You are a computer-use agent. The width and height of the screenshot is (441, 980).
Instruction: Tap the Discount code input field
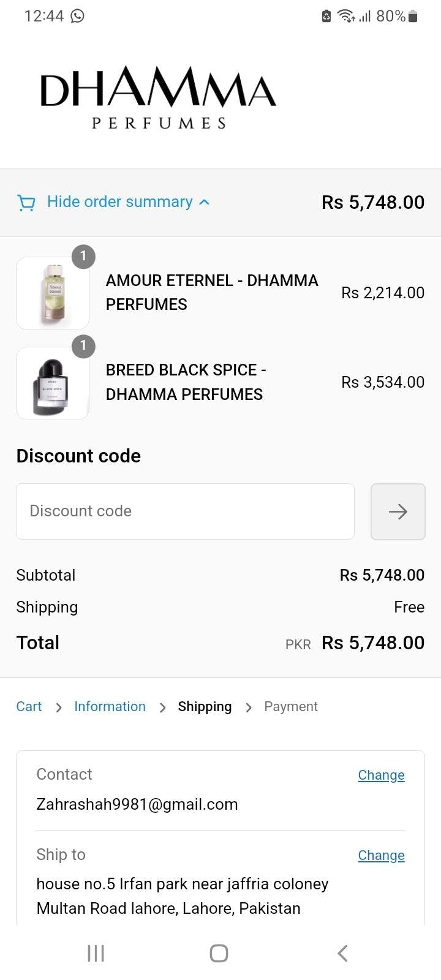tap(185, 511)
